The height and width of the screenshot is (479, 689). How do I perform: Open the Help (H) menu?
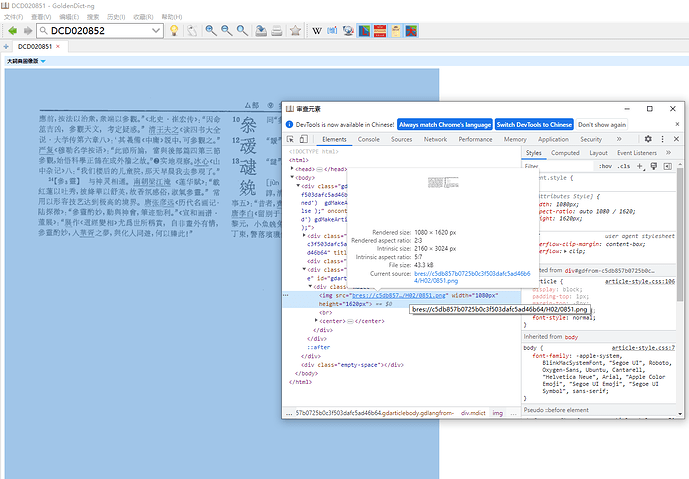tap(172, 17)
